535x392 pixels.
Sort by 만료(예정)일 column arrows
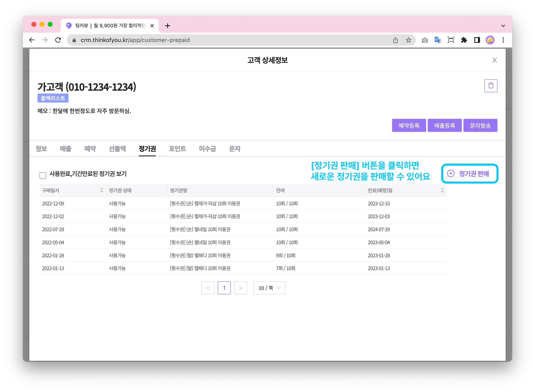click(x=442, y=190)
